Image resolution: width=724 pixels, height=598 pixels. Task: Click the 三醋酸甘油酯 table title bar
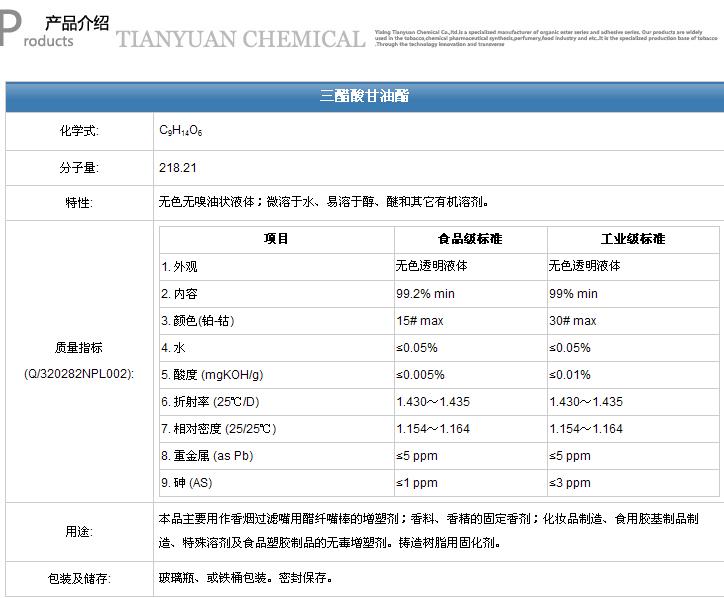(364, 96)
